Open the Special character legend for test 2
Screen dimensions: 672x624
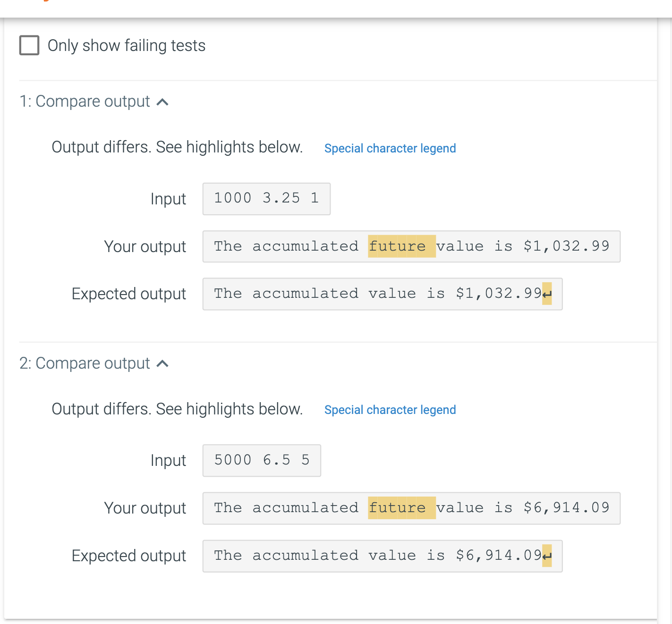(x=390, y=410)
